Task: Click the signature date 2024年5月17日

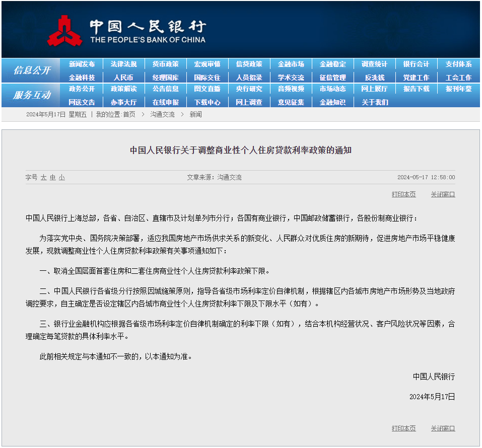Action: tap(432, 397)
